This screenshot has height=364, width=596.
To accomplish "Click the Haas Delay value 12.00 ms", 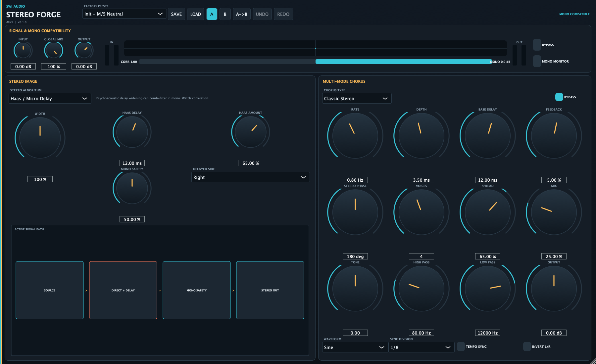I will [x=132, y=163].
